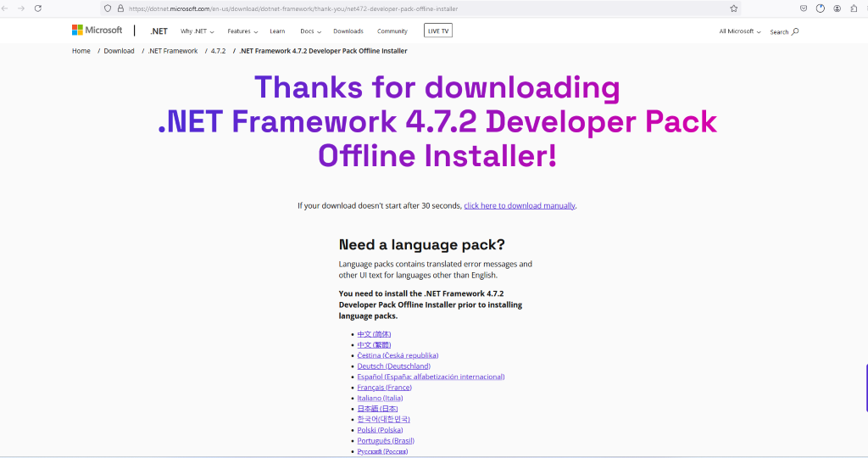Open the Downloads menu item

(348, 31)
